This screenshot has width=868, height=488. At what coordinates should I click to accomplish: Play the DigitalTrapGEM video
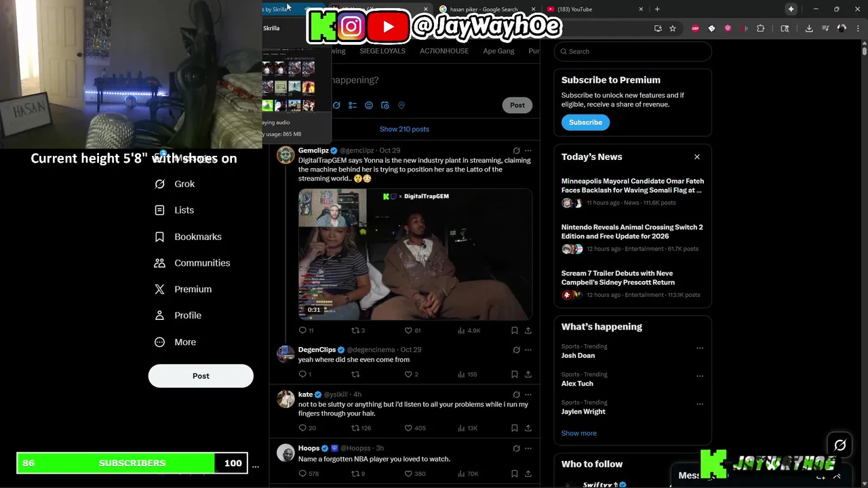click(415, 254)
